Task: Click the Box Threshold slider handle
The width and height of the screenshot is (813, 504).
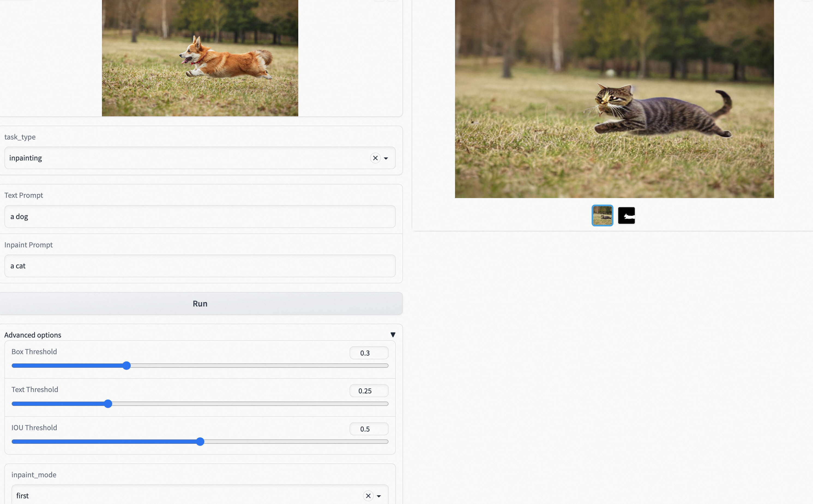Action: pyautogui.click(x=127, y=366)
